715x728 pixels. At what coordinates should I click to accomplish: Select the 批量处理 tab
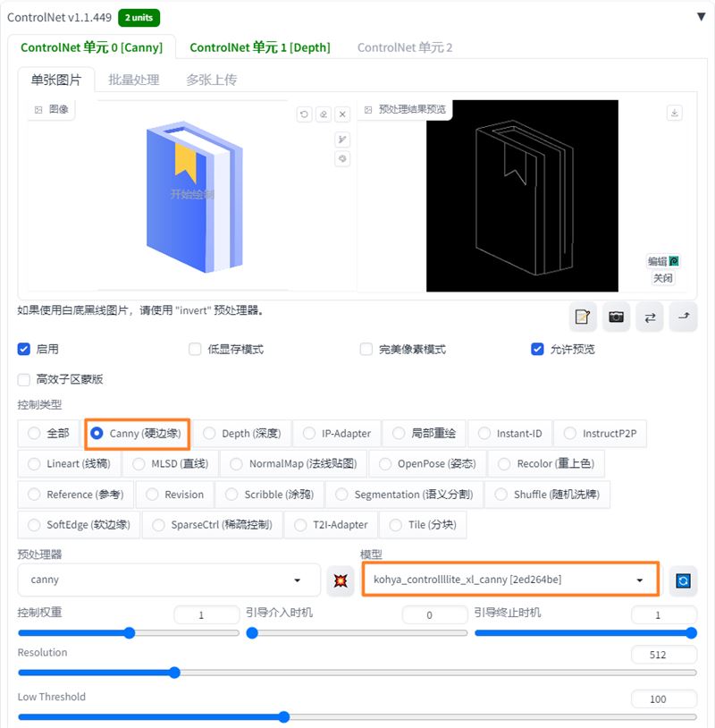(134, 80)
